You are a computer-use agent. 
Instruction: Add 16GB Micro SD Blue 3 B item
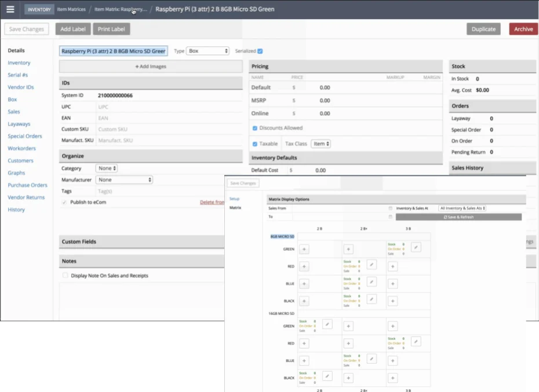point(392,361)
